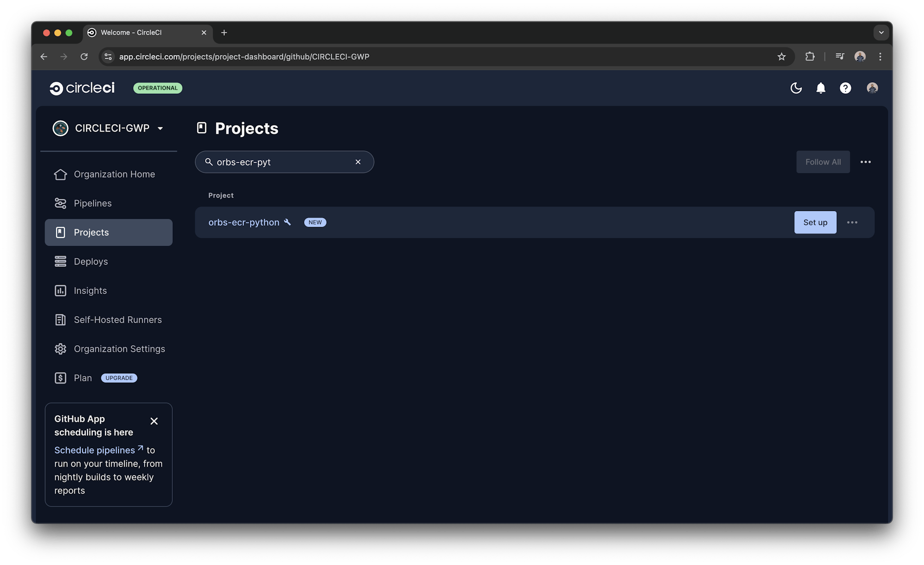
Task: Click the Set up button for orbs-ecr-python
Action: pos(815,222)
